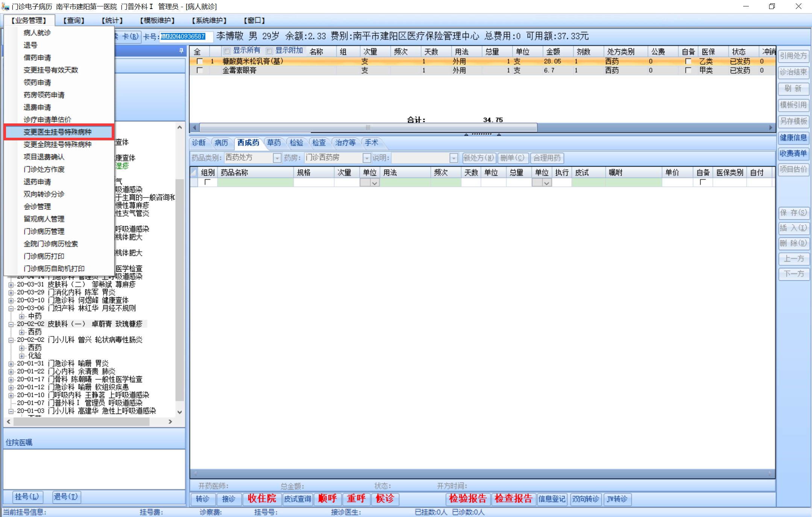Check the box for the 金霉素眼膏 row
812x517 pixels.
[200, 70]
